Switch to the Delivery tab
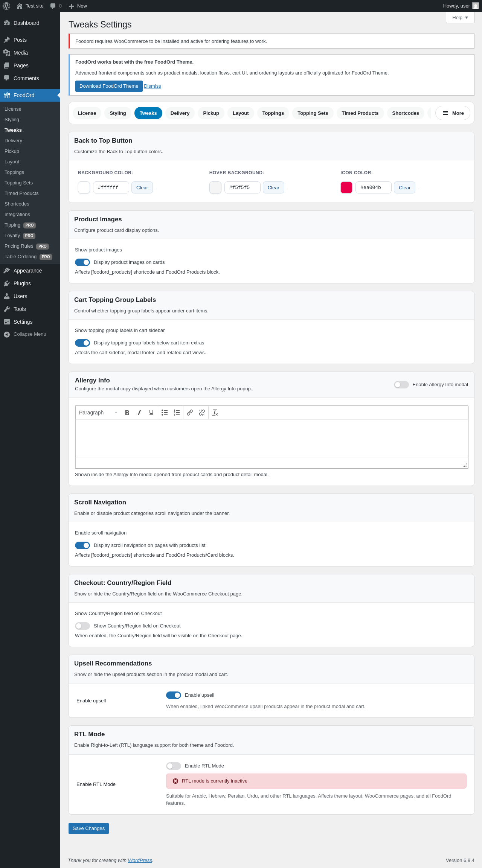The width and height of the screenshot is (482, 868). pos(180,113)
